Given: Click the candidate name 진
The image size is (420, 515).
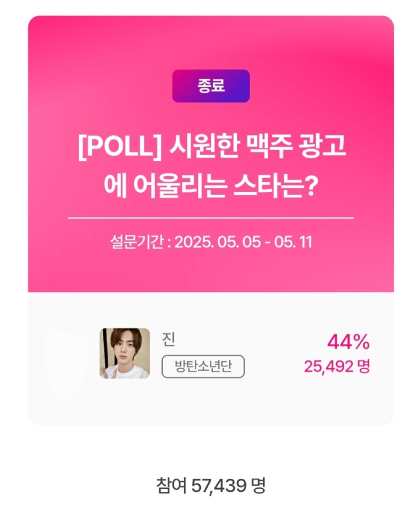Looking at the screenshot, I should tap(169, 339).
